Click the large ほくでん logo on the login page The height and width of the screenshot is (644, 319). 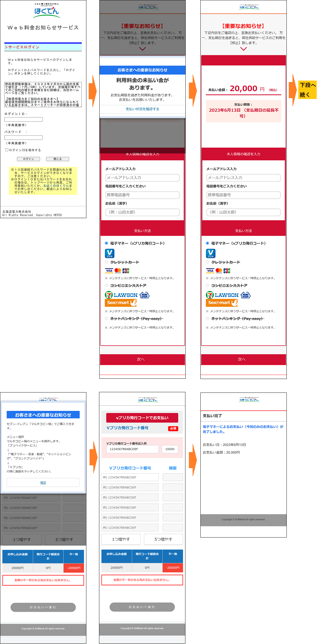(x=46, y=12)
